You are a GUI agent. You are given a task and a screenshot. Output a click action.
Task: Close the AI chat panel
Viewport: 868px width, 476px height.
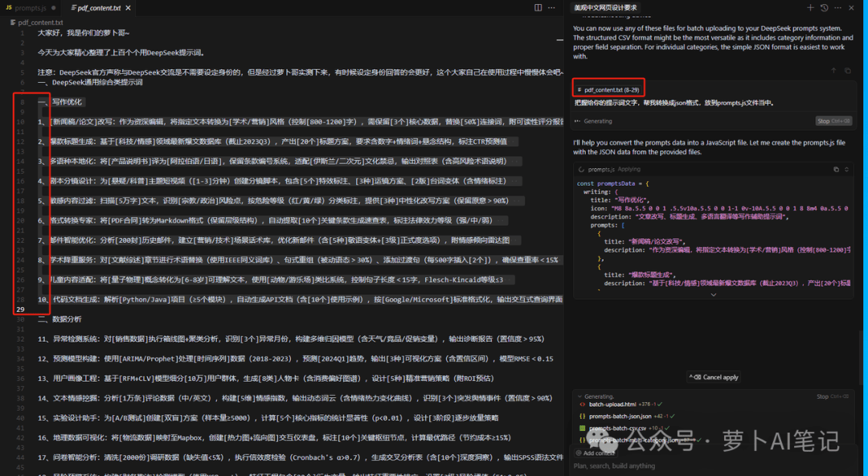click(851, 8)
